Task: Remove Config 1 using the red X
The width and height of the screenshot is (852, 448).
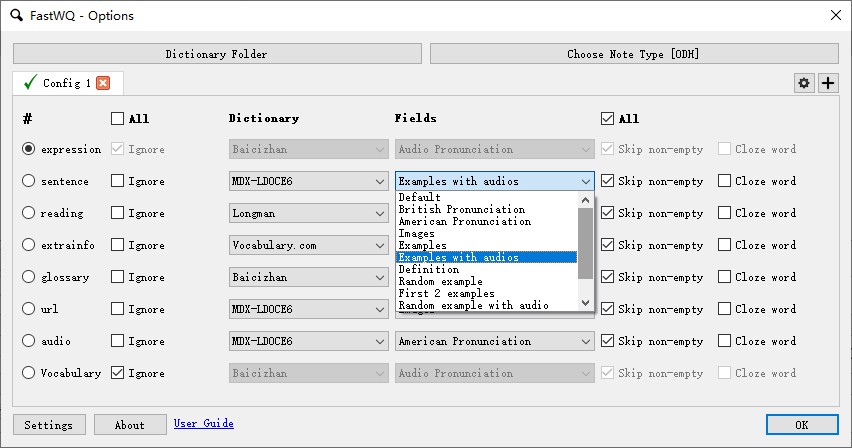Action: click(103, 83)
